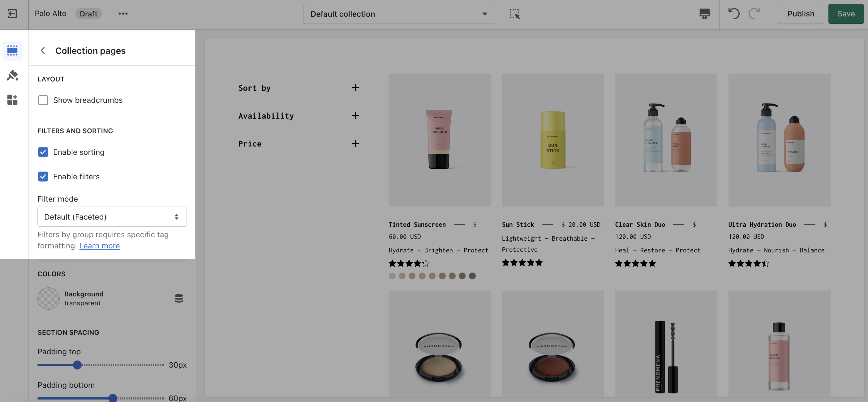This screenshot has width=868, height=402.
Task: Open the Default collection template dropdown
Action: point(399,14)
